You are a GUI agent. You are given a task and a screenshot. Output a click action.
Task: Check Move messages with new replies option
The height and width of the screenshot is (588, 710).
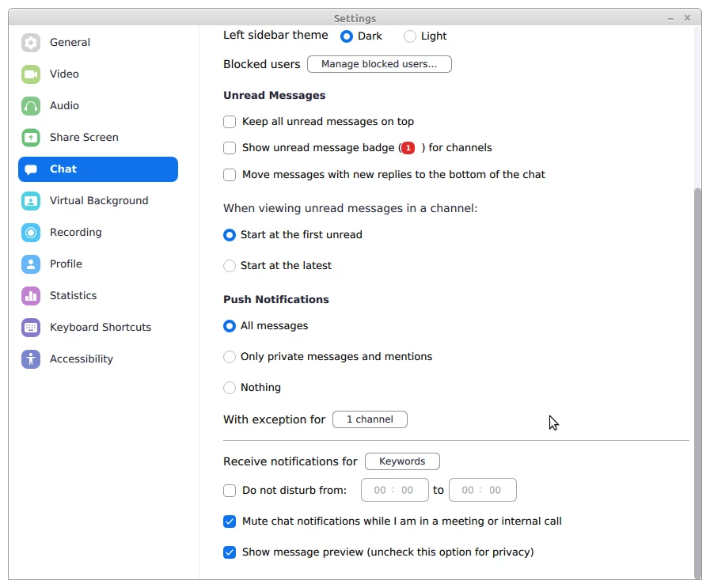pyautogui.click(x=230, y=175)
